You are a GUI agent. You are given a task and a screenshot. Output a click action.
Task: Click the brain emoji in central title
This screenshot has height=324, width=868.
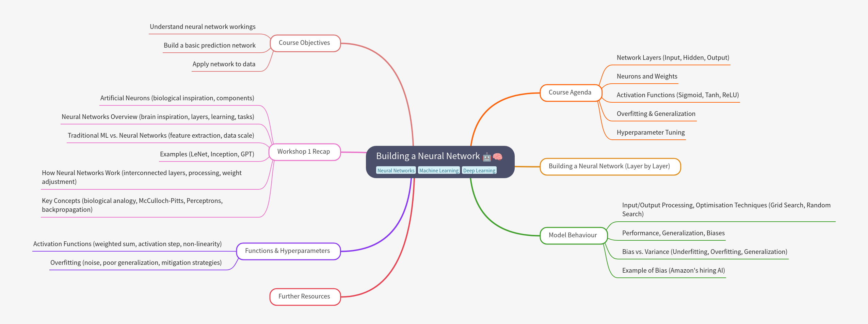click(498, 157)
